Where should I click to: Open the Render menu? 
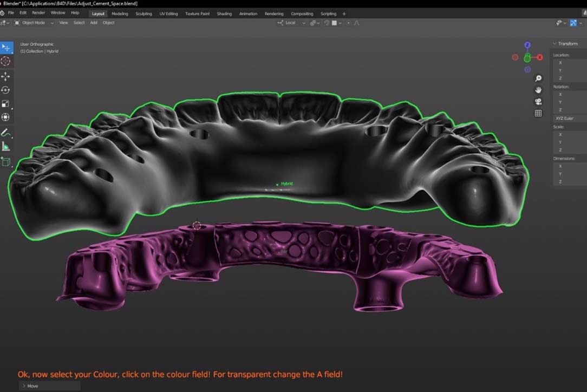[x=38, y=12]
